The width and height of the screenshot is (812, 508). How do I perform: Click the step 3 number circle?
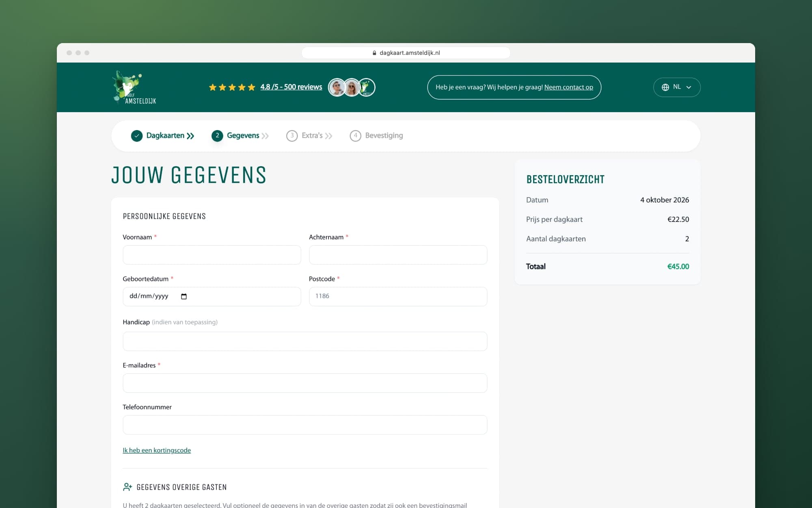tap(292, 136)
